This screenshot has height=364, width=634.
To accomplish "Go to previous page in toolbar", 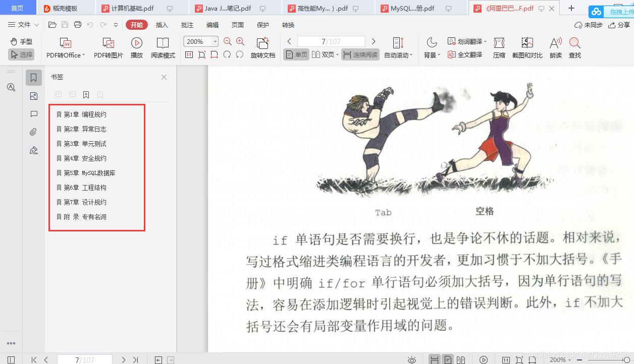I will [x=289, y=41].
